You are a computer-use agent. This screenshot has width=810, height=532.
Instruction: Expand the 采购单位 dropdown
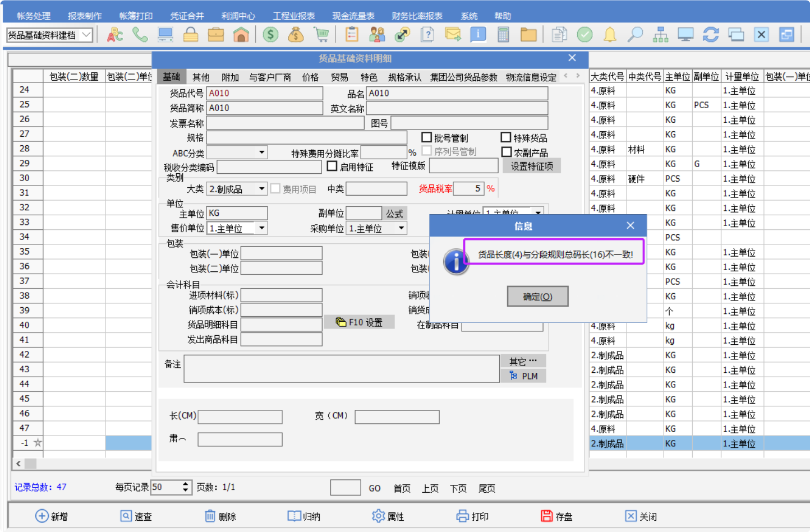tap(401, 228)
